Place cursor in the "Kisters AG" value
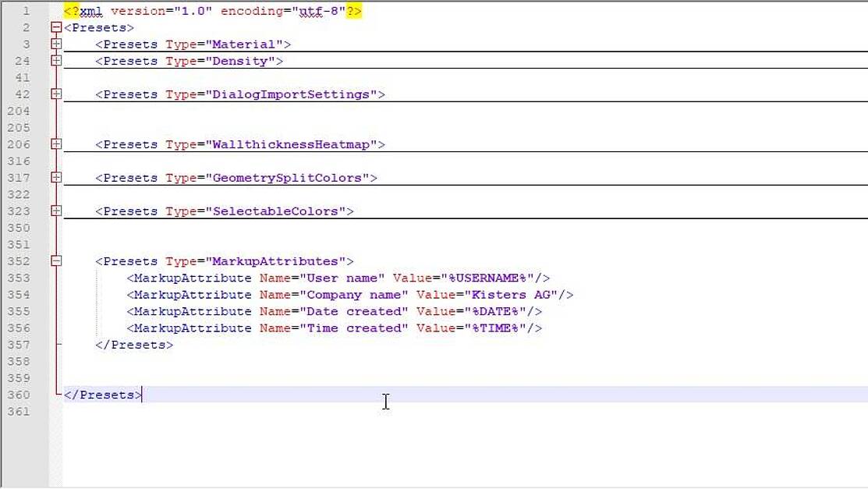The height and width of the screenshot is (489, 868). (x=512, y=295)
